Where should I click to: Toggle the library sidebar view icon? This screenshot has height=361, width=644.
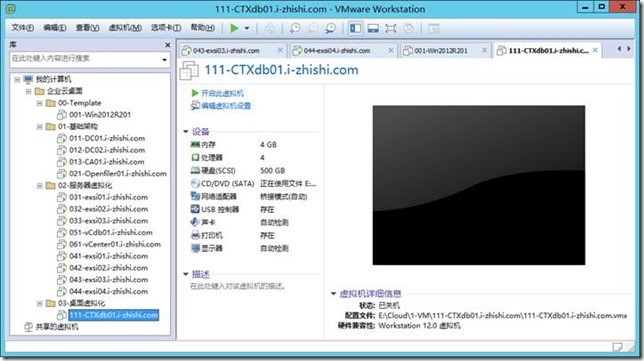tap(355, 28)
